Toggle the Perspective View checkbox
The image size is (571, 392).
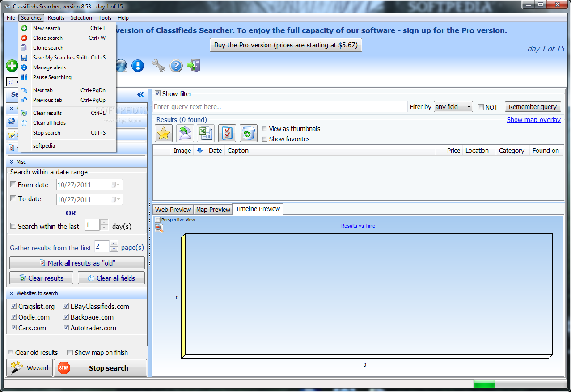[x=157, y=220]
